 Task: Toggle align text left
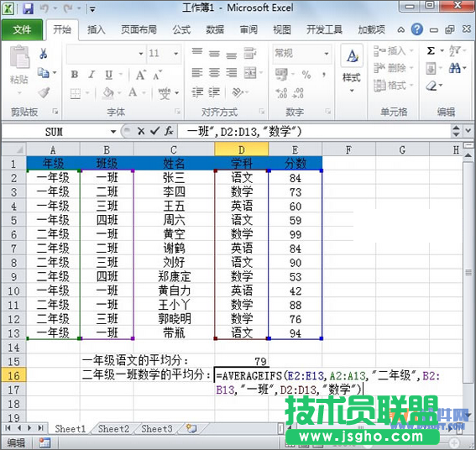197,72
